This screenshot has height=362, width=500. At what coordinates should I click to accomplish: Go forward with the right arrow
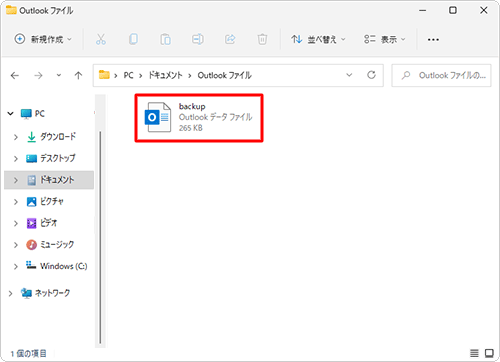coord(38,76)
